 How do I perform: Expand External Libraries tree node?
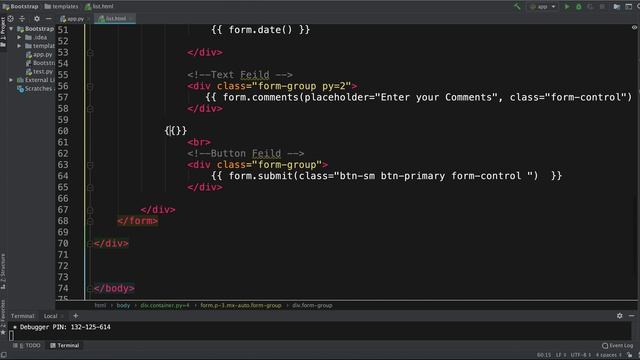(11, 80)
